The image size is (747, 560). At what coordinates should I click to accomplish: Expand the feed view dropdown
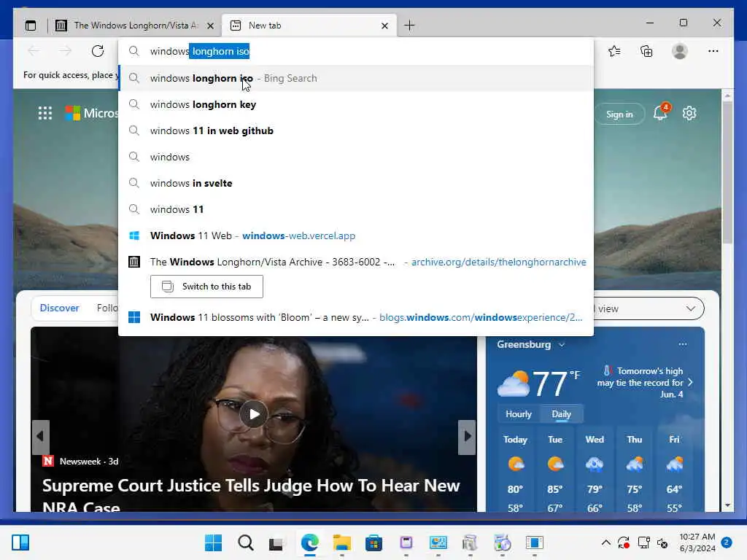click(x=690, y=308)
